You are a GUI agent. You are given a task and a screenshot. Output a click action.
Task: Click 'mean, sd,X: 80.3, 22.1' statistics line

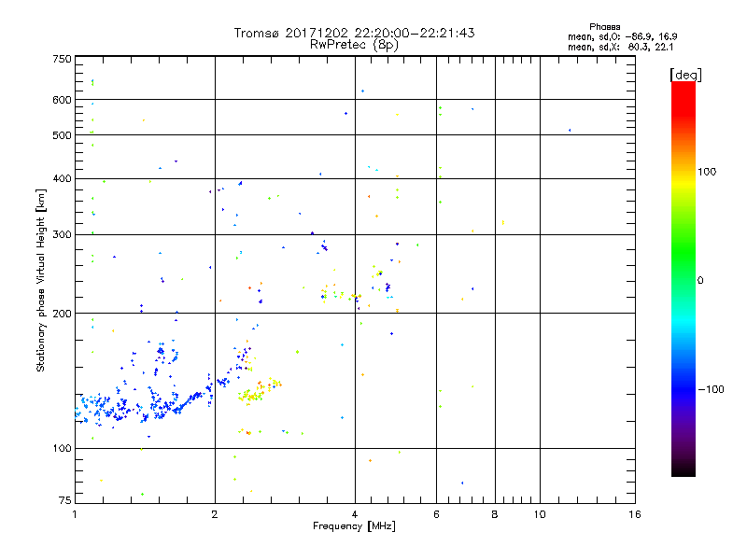620,47
